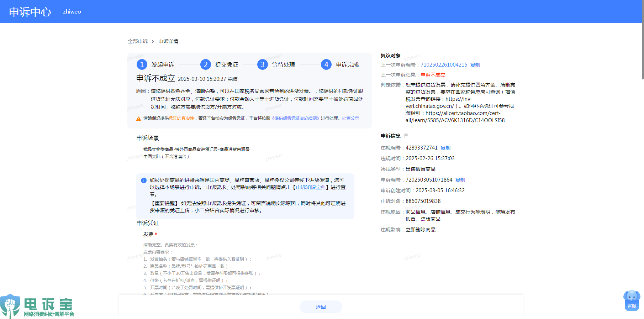Click 中国大陆（不含港澳台）scene text
The image size is (644, 319).
coord(167,157)
